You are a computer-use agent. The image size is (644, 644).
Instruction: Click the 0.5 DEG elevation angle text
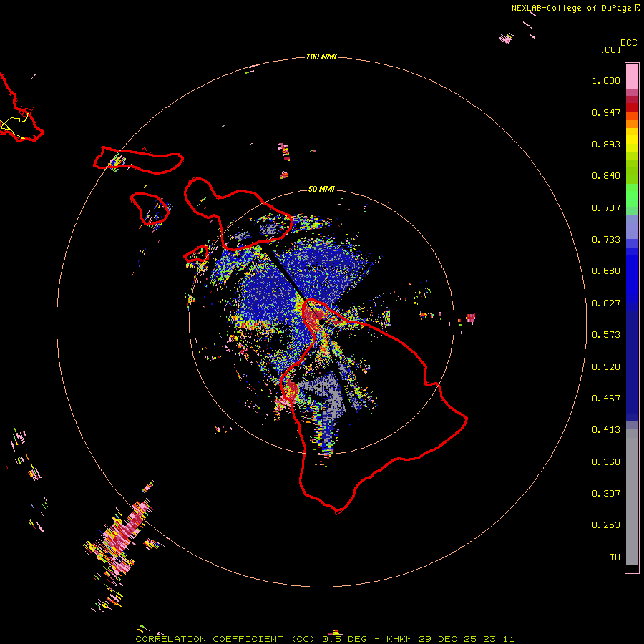point(344,639)
